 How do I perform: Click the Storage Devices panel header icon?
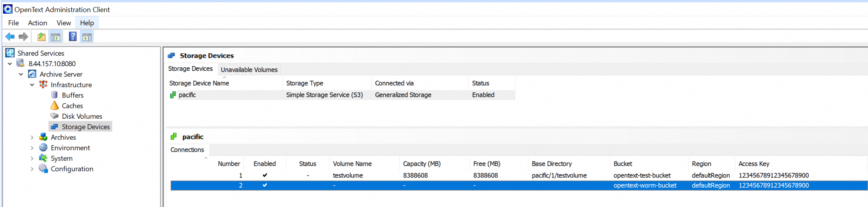click(171, 56)
